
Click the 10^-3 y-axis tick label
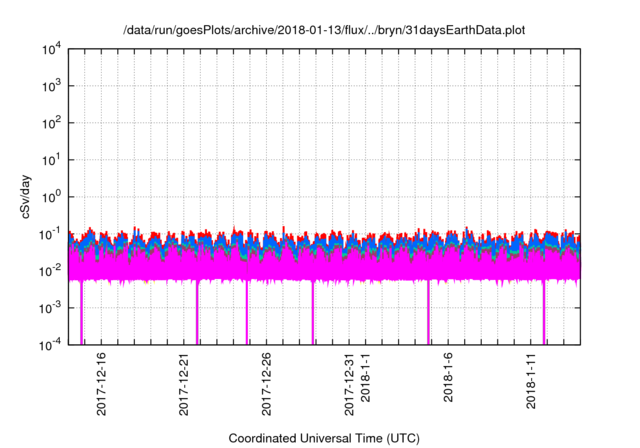50,308
